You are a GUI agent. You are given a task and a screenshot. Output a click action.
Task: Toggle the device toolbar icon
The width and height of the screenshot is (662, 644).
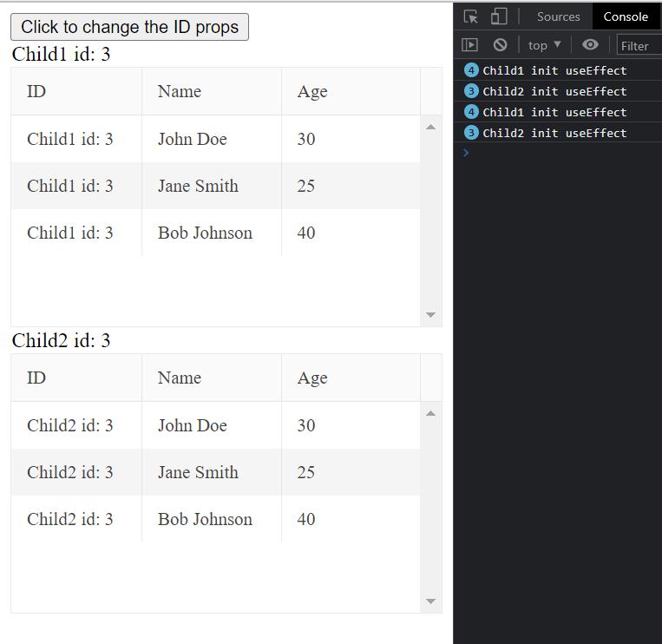pos(499,16)
